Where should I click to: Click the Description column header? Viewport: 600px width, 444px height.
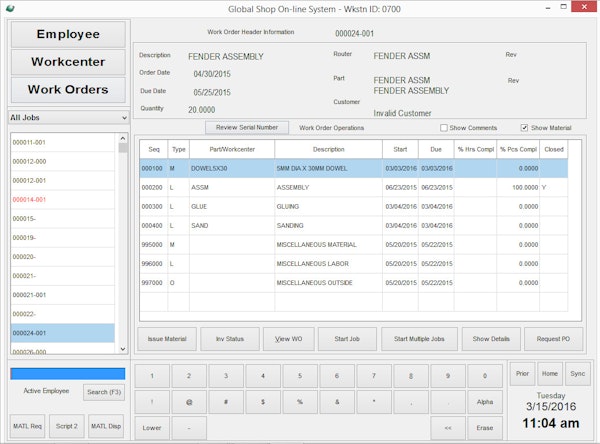[x=328, y=149]
